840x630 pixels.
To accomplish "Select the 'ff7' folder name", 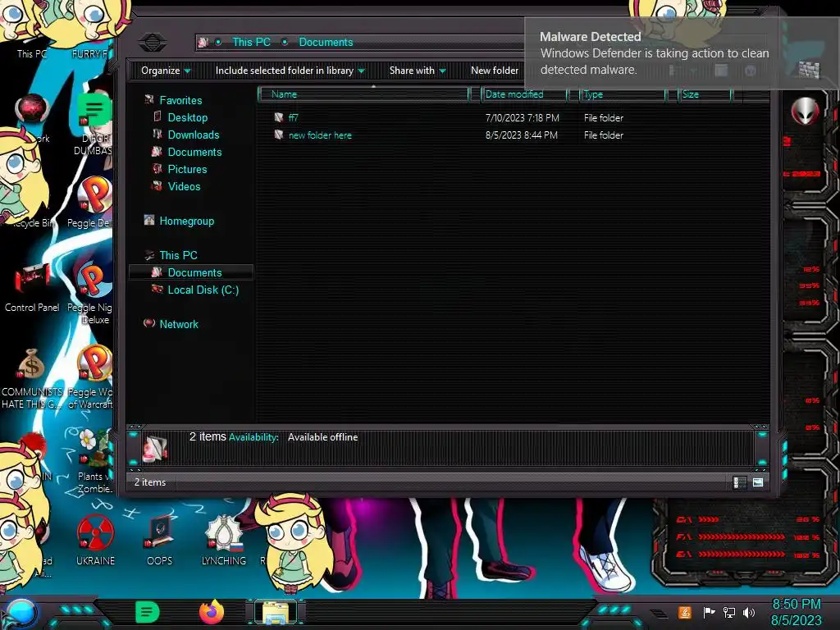I will click(x=293, y=117).
